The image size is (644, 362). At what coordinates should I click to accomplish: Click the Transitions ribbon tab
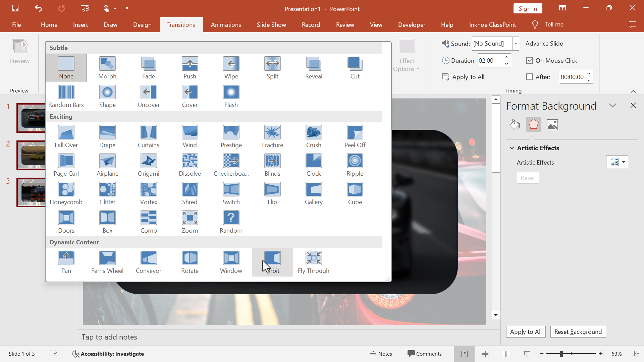[x=181, y=25]
